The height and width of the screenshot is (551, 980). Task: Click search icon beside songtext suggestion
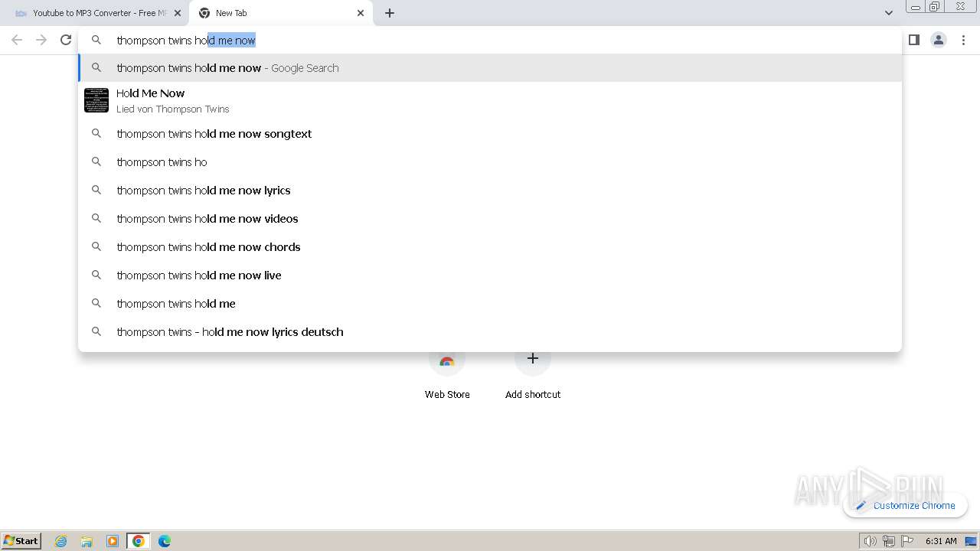pyautogui.click(x=96, y=134)
